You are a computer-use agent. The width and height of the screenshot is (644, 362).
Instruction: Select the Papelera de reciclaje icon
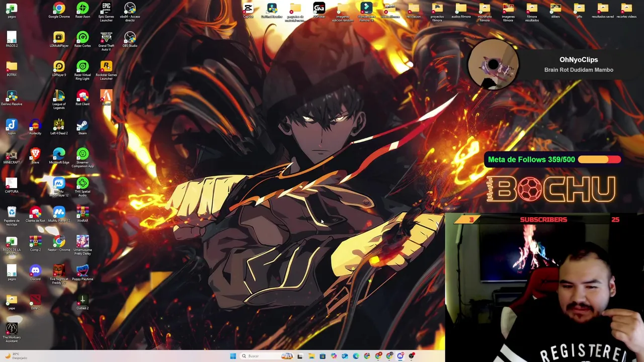click(12, 216)
